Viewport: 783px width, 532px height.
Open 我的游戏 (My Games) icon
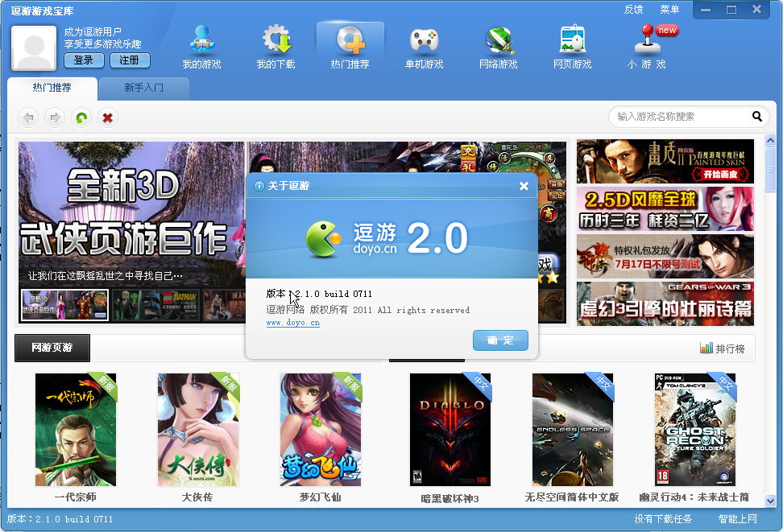[x=201, y=47]
